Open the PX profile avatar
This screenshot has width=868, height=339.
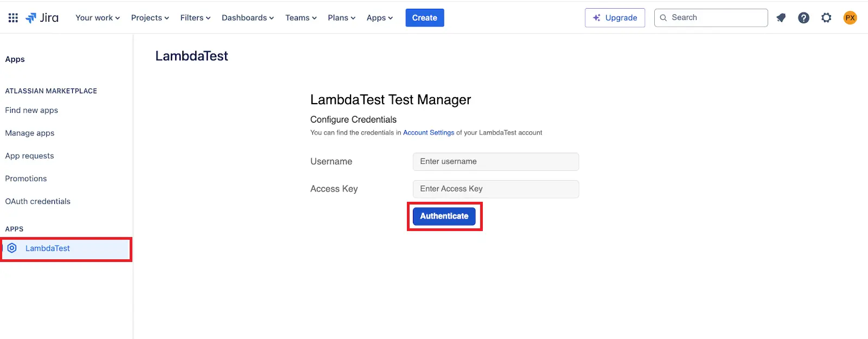click(x=850, y=18)
